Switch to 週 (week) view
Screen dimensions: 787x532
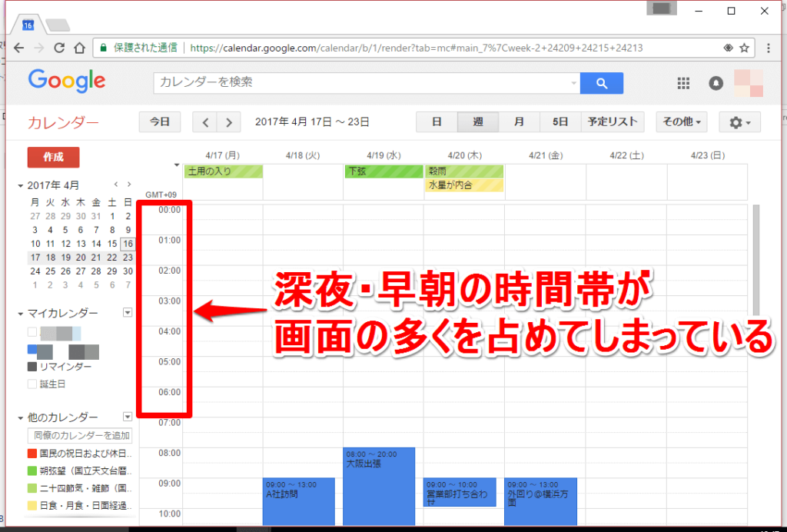tap(478, 122)
